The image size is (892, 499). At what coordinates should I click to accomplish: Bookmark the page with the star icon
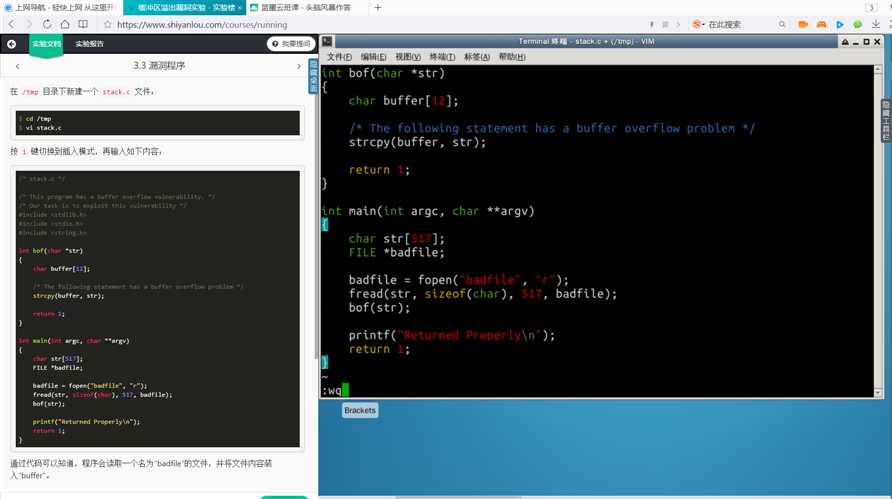click(108, 24)
